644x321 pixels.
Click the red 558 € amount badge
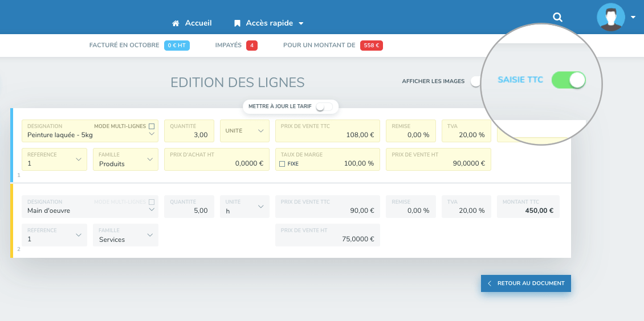371,46
